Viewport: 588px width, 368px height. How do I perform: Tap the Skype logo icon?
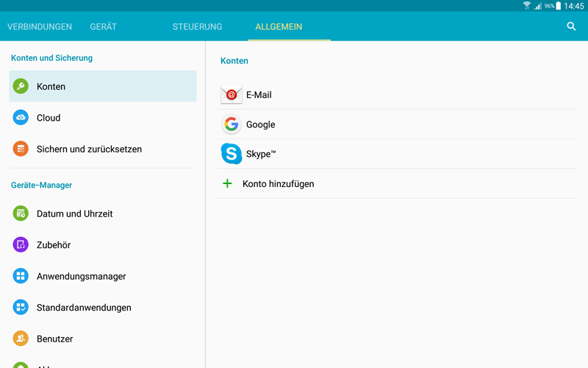(232, 154)
